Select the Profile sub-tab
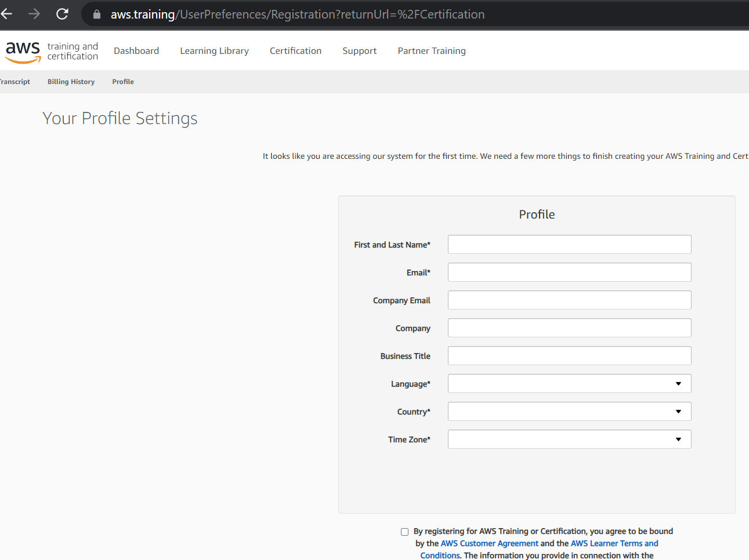The width and height of the screenshot is (749, 560). click(x=123, y=82)
